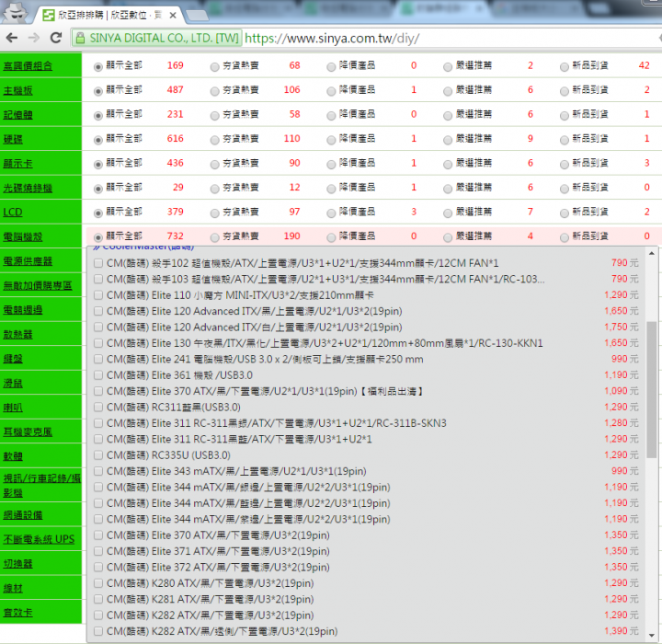Open the 不斷電系統 UPS link
The height and width of the screenshot is (644, 662).
click(x=39, y=539)
